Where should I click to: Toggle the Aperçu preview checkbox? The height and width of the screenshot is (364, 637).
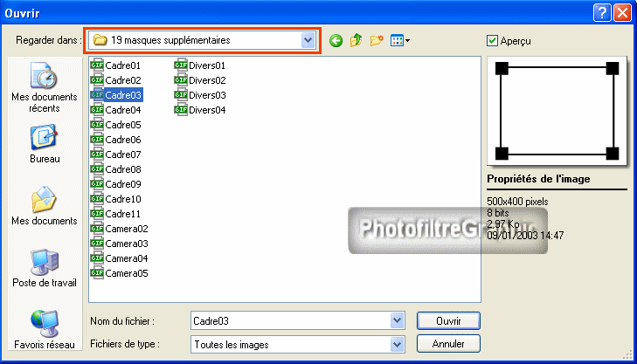(494, 41)
